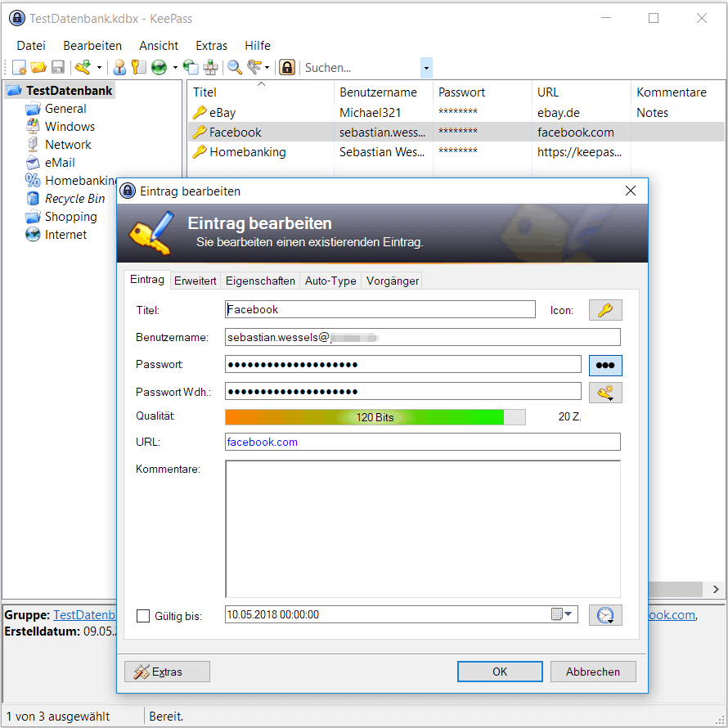Expand the quick search history dropdown

click(426, 68)
